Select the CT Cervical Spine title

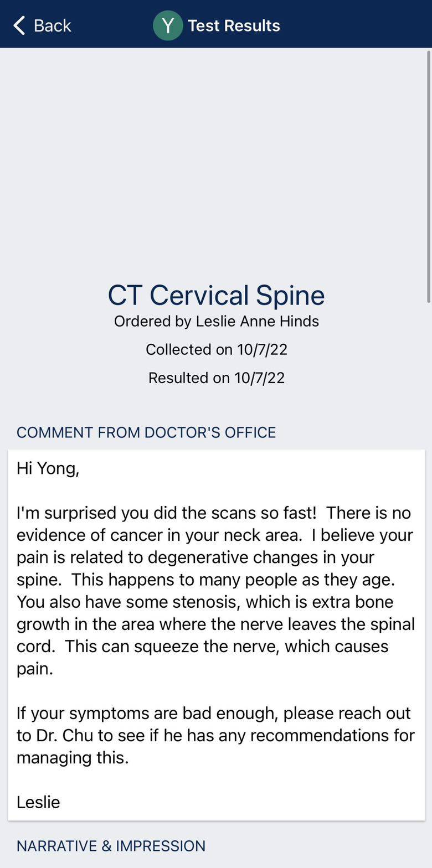[216, 295]
